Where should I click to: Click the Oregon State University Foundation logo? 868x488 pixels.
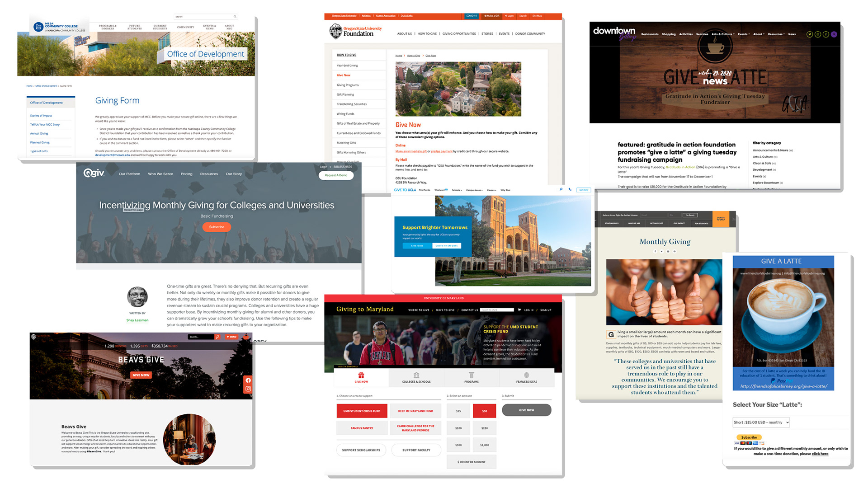(355, 31)
